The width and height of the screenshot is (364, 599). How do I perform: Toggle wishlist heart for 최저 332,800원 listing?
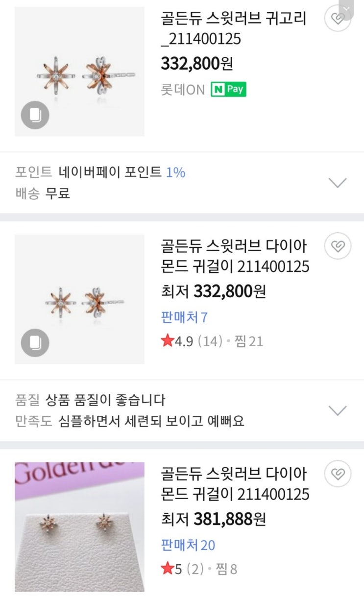point(338,246)
